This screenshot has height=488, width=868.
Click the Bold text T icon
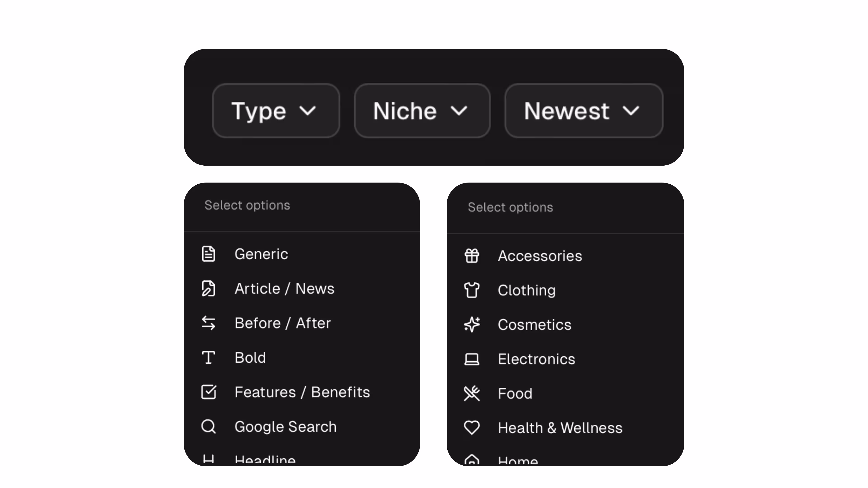coord(208,358)
